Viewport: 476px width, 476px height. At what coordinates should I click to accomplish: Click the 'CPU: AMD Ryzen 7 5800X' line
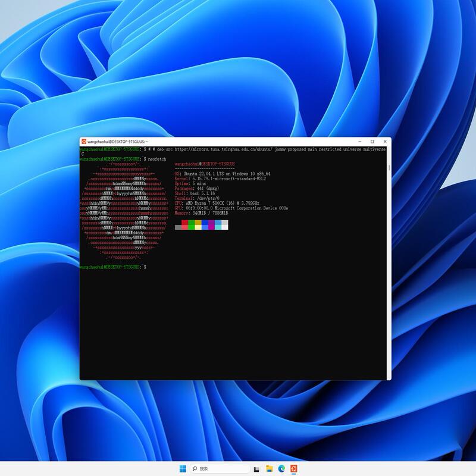[x=217, y=203]
